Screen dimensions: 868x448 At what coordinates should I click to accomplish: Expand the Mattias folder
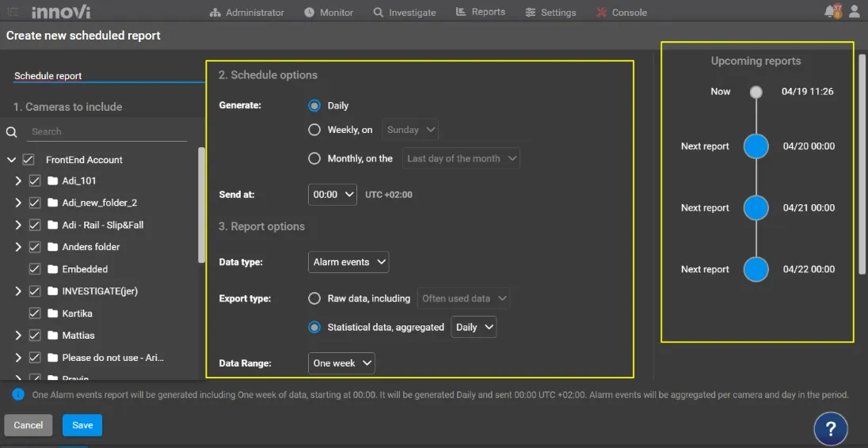(17, 335)
